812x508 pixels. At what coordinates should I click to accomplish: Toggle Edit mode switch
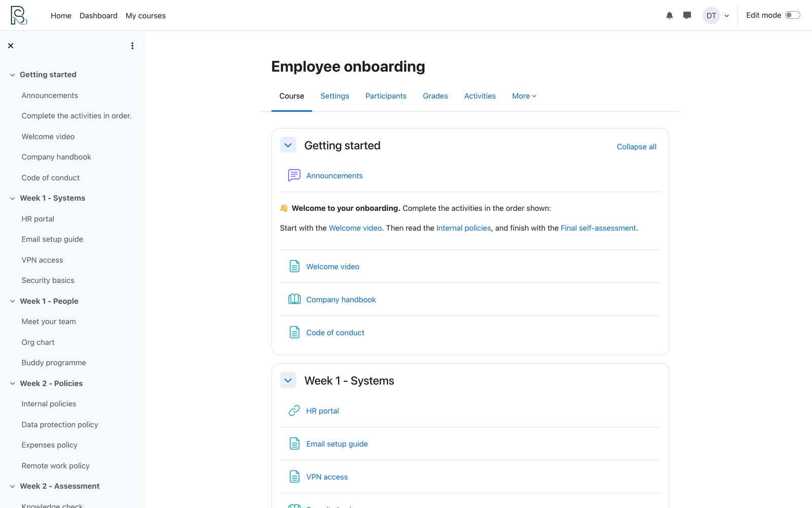click(x=793, y=15)
